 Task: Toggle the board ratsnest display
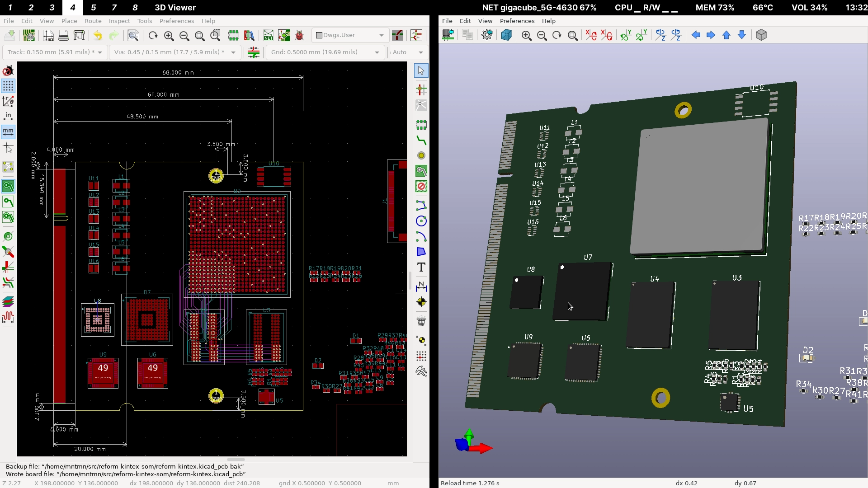8,167
